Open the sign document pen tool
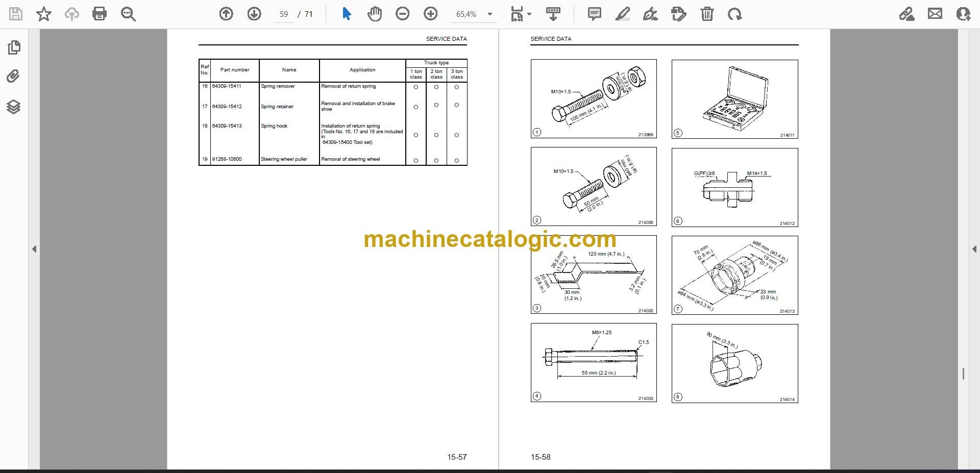Screen dimensions: 980x473 [x=650, y=14]
